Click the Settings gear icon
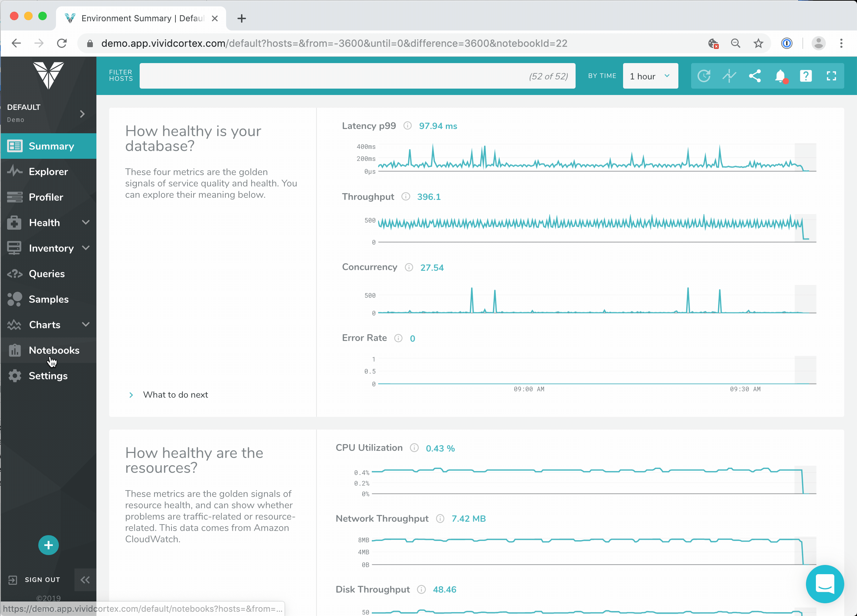 point(15,376)
